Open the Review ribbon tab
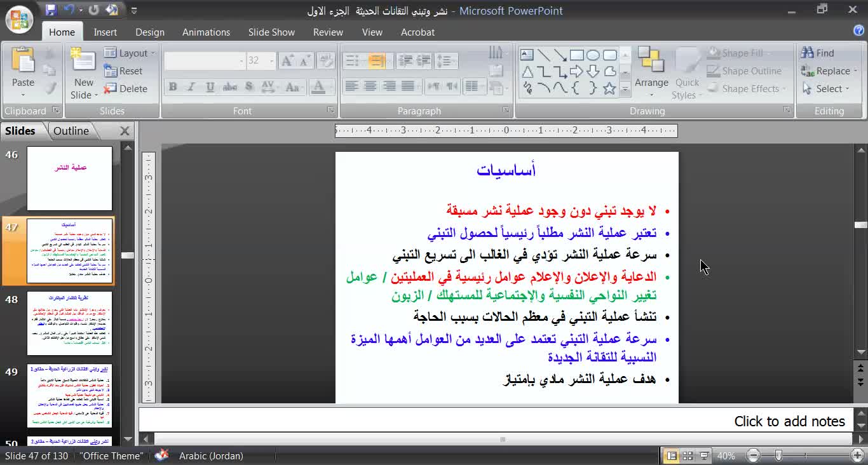 tap(328, 32)
